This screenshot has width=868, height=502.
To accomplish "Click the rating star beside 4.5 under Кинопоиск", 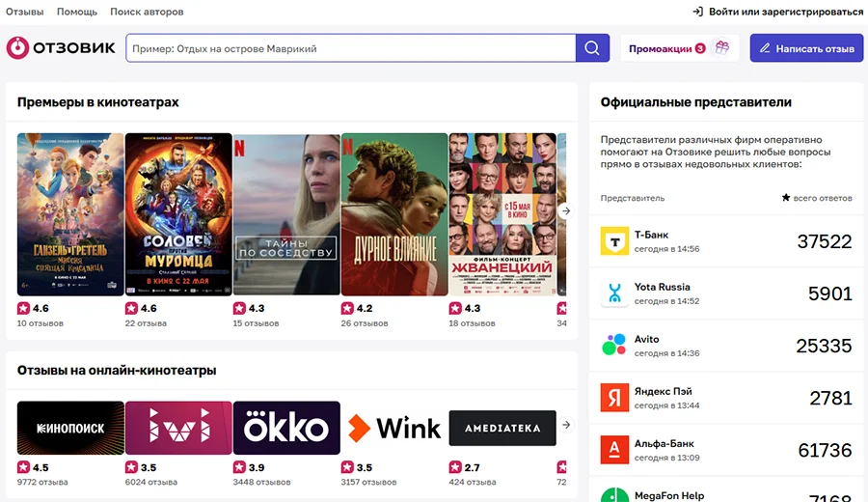I will (x=23, y=467).
